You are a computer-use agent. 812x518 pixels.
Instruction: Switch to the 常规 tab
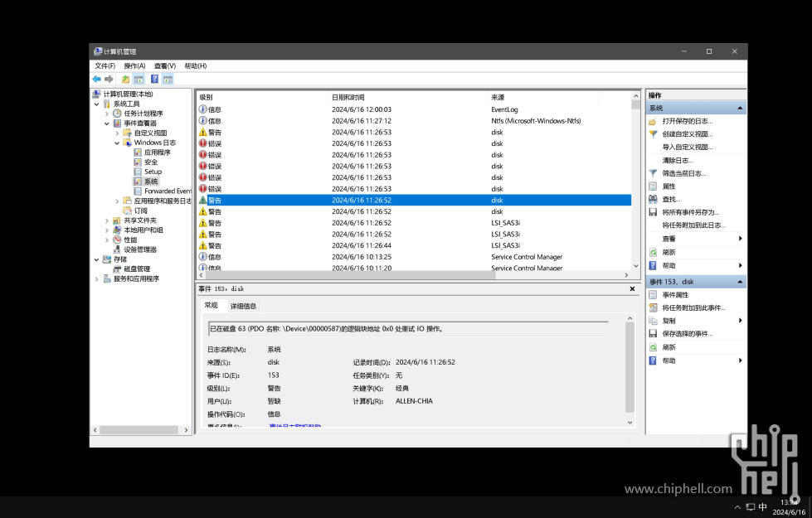coord(212,305)
